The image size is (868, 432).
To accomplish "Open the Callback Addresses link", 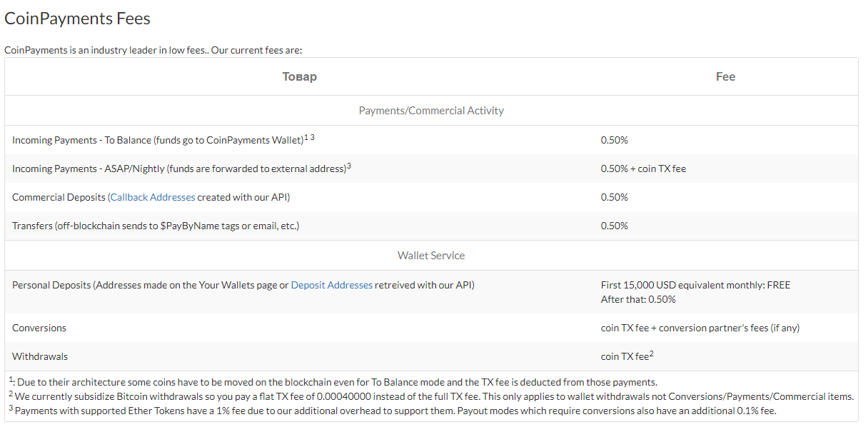I will (152, 197).
